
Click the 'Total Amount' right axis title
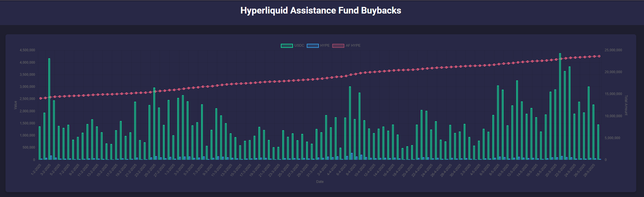point(626,105)
